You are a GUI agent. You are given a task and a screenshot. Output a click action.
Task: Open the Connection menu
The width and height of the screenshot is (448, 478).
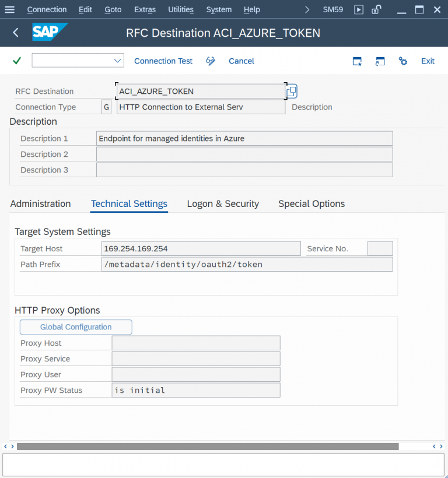tap(47, 10)
